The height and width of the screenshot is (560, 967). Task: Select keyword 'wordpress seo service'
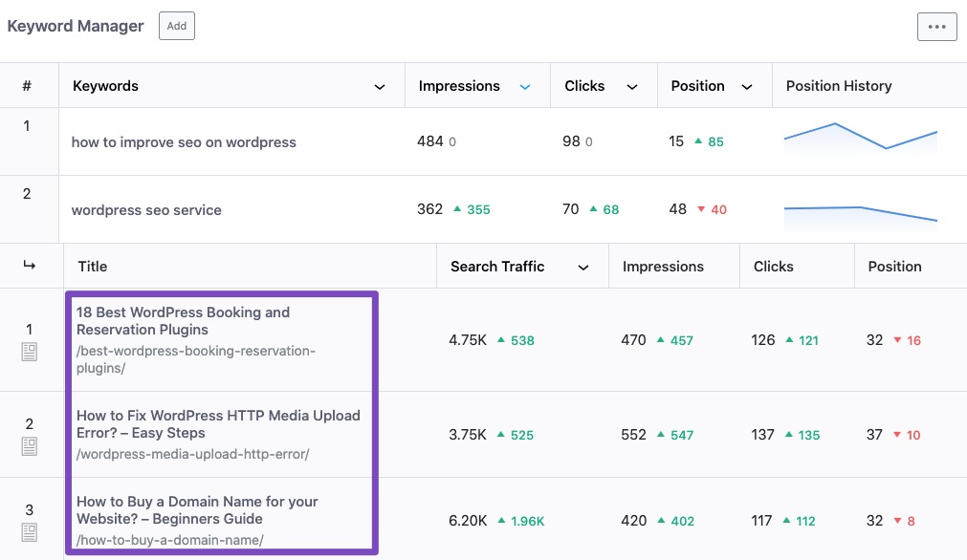point(146,210)
